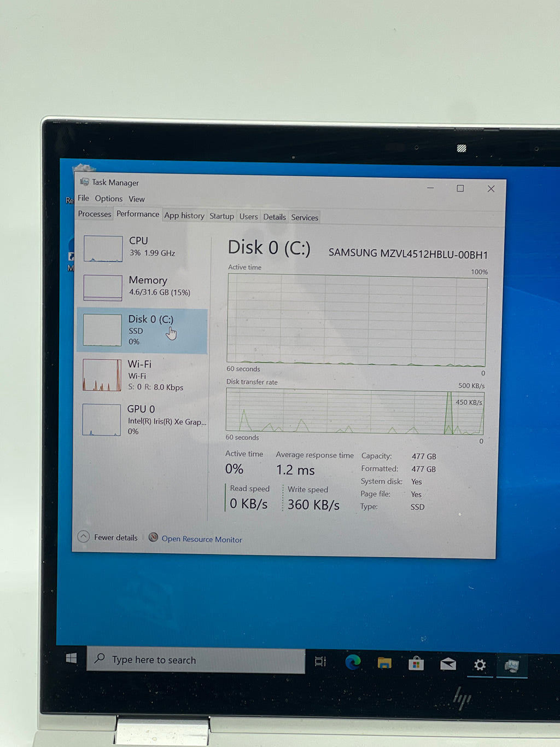Click the Type SSD value

click(417, 507)
